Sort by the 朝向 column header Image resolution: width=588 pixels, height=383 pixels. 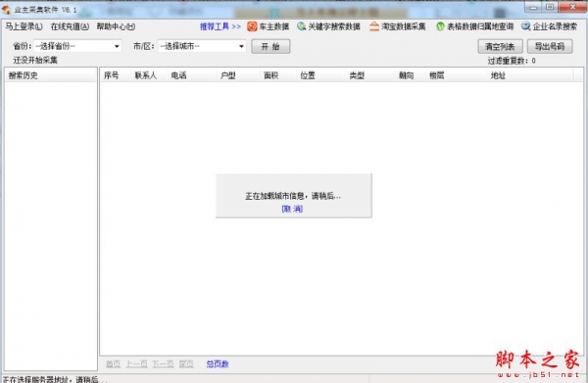pyautogui.click(x=411, y=75)
